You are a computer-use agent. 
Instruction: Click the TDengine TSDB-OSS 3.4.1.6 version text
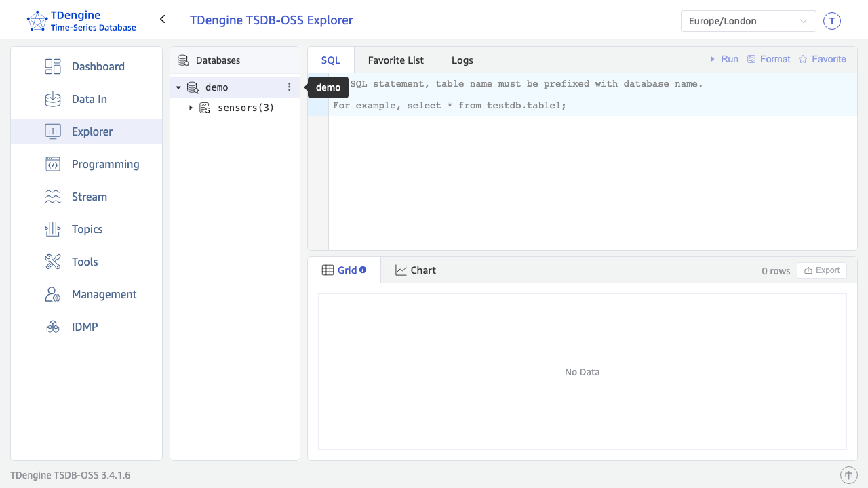click(x=71, y=475)
